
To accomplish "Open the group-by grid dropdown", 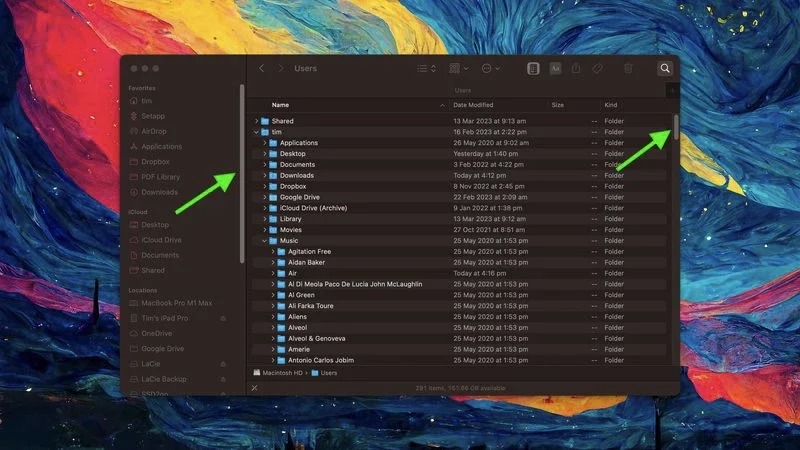I will click(459, 68).
